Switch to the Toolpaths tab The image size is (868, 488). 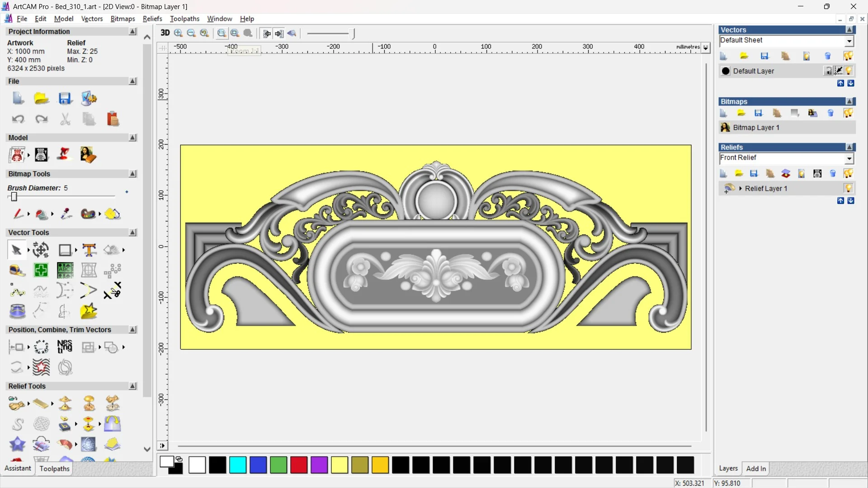pos(54,469)
